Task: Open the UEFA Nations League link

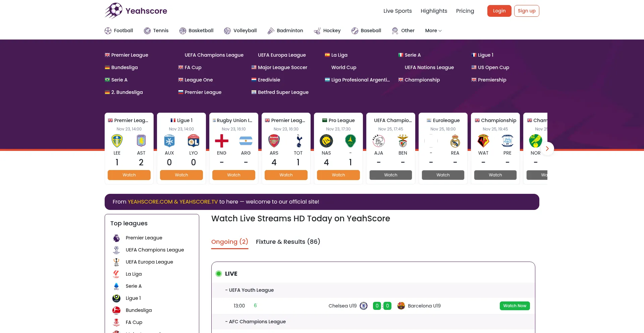Action: [429, 67]
